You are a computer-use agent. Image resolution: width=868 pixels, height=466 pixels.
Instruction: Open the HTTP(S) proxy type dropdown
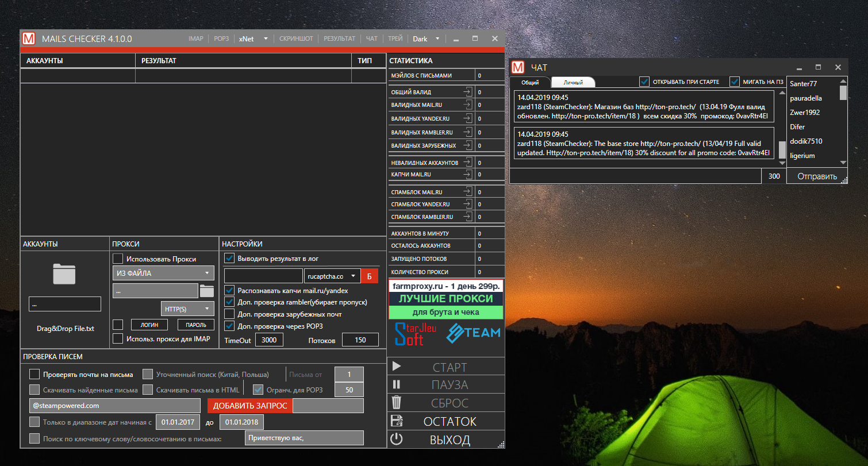pos(187,309)
